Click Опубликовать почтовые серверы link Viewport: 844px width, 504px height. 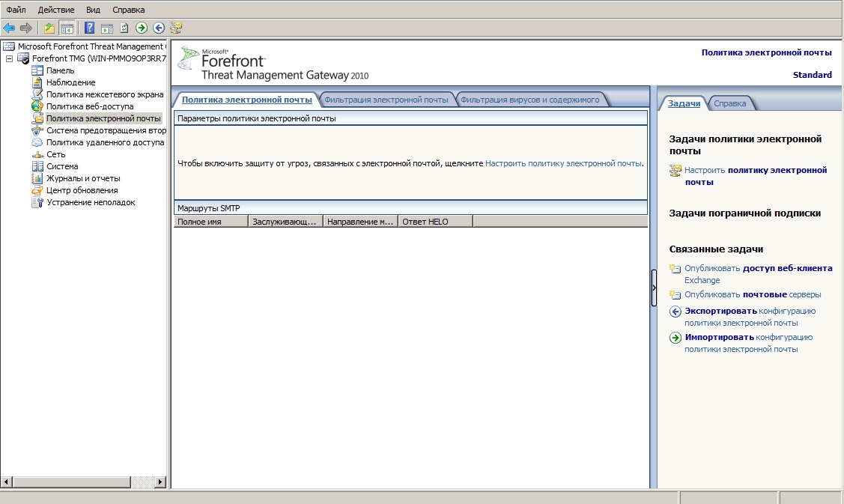coord(753,294)
